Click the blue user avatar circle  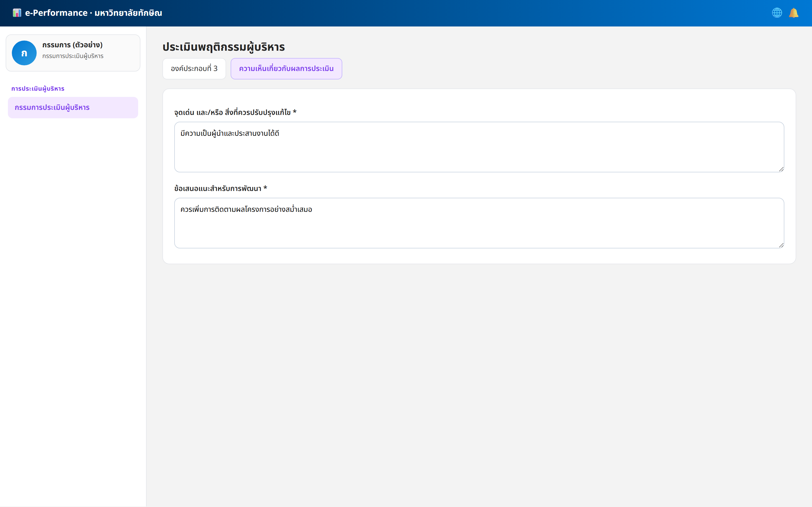[24, 53]
